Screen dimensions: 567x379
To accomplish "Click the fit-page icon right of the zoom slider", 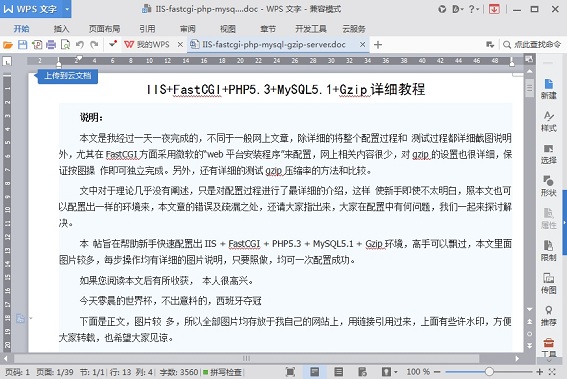I will [x=552, y=372].
